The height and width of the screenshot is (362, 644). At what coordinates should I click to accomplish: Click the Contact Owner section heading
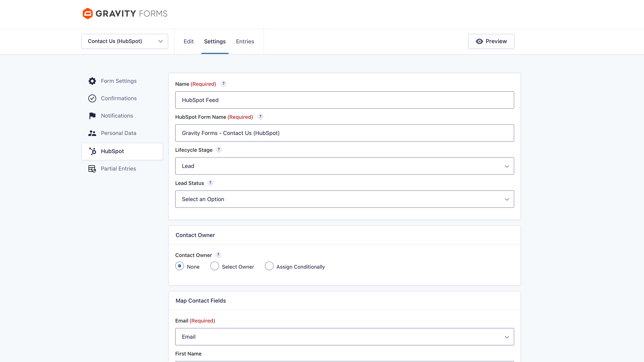point(195,235)
